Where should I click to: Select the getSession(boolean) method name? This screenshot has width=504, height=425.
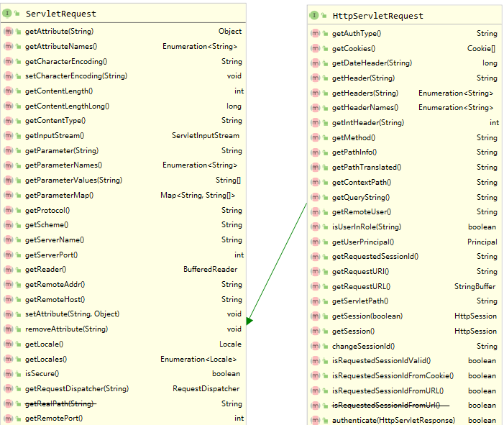[367, 316]
